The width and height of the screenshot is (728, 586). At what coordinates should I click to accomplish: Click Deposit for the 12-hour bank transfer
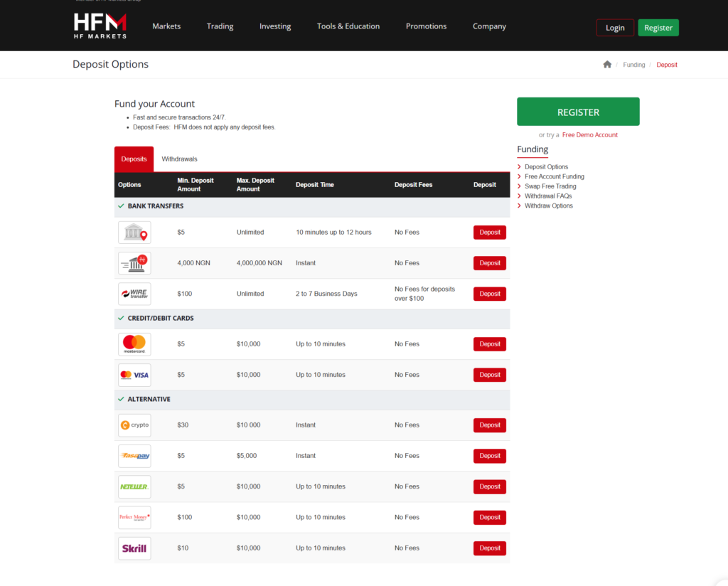(490, 233)
